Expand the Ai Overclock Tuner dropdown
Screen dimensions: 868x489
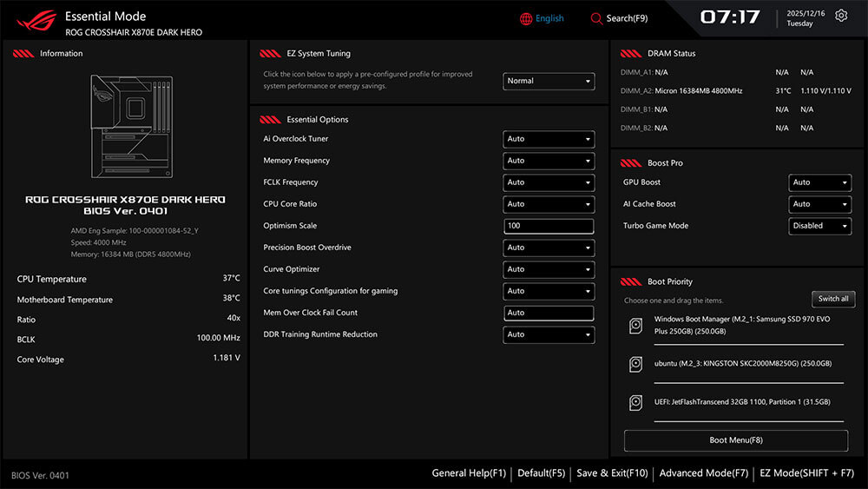(549, 139)
